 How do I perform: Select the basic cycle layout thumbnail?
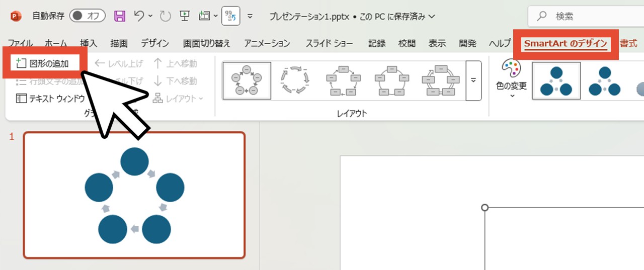point(247,81)
